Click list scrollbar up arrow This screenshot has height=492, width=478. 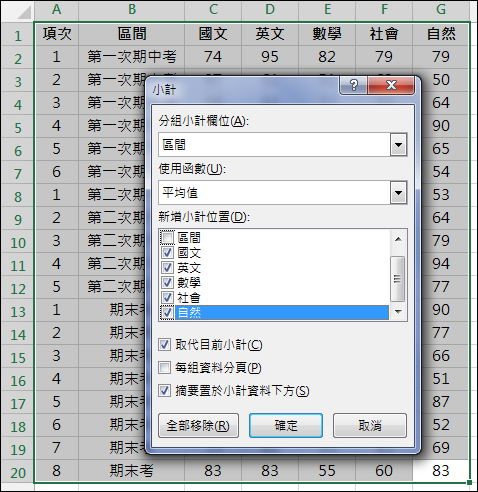pos(398,239)
